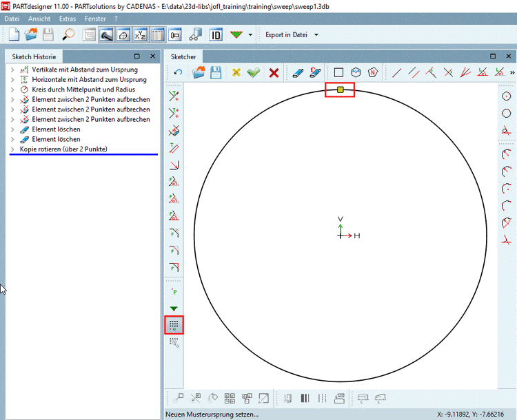This screenshot has width=517, height=420.
Task: Toggle the XYZ coordinates view button
Action: point(141,34)
